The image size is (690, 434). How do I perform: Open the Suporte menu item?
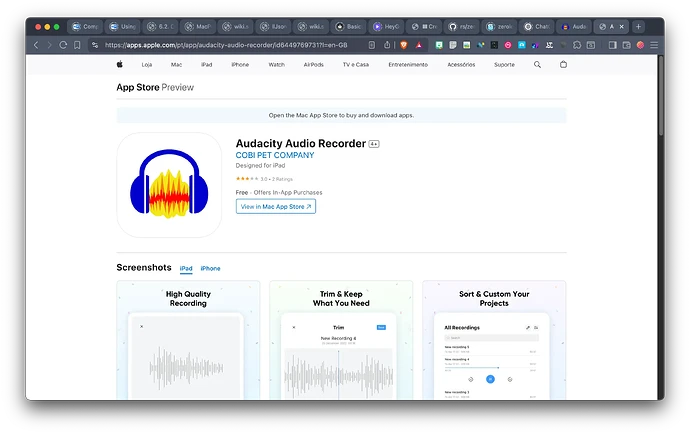coord(504,65)
